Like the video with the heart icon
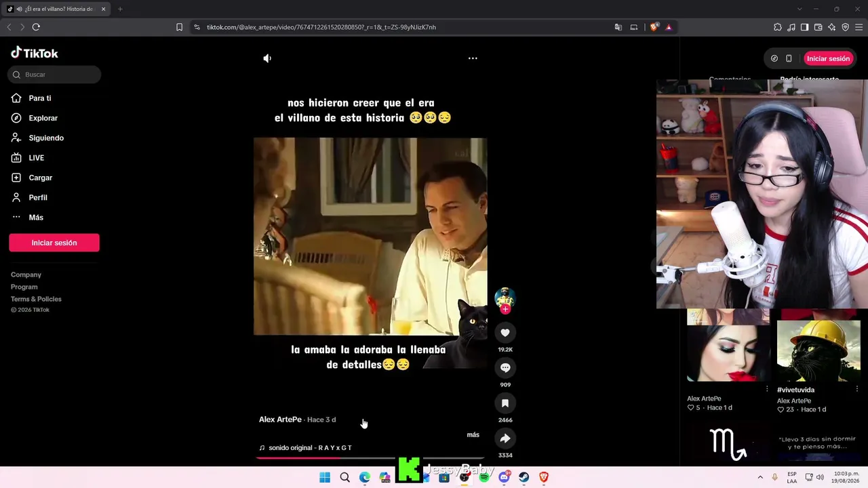 click(x=505, y=333)
